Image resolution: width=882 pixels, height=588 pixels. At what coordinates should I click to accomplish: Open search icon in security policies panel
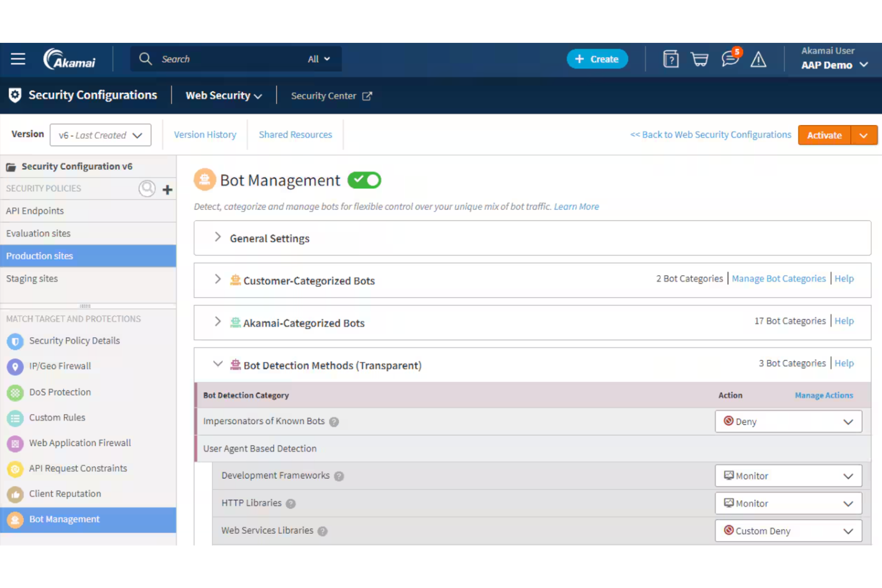point(147,188)
